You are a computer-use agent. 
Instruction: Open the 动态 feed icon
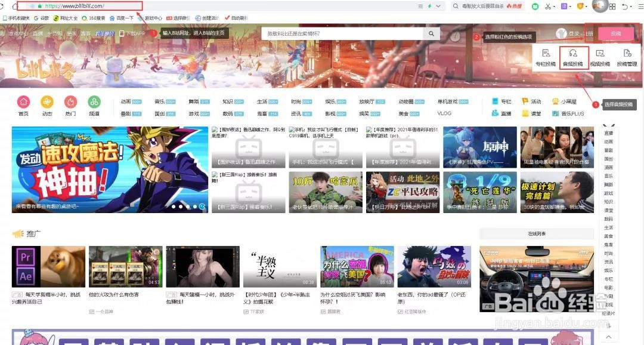tap(47, 101)
